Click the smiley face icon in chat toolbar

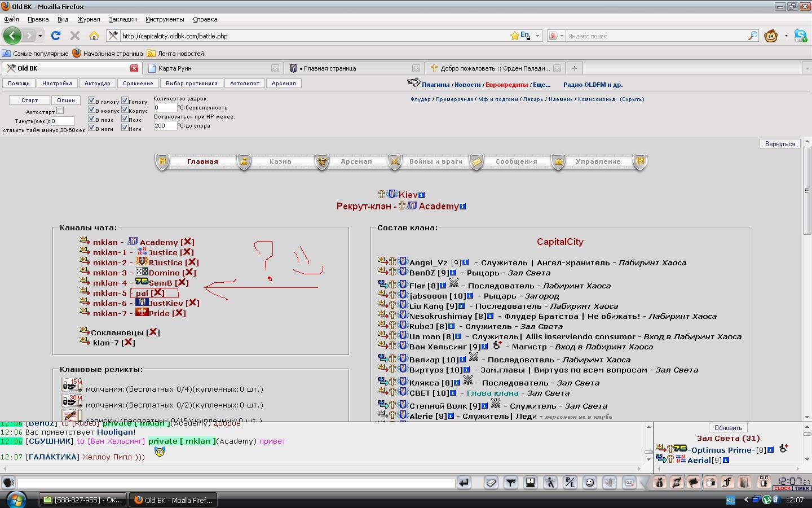[589, 483]
